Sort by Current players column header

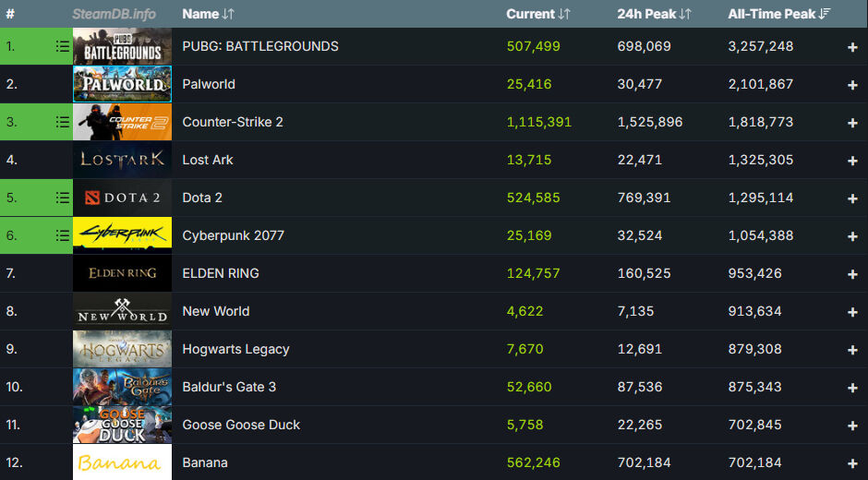(538, 14)
